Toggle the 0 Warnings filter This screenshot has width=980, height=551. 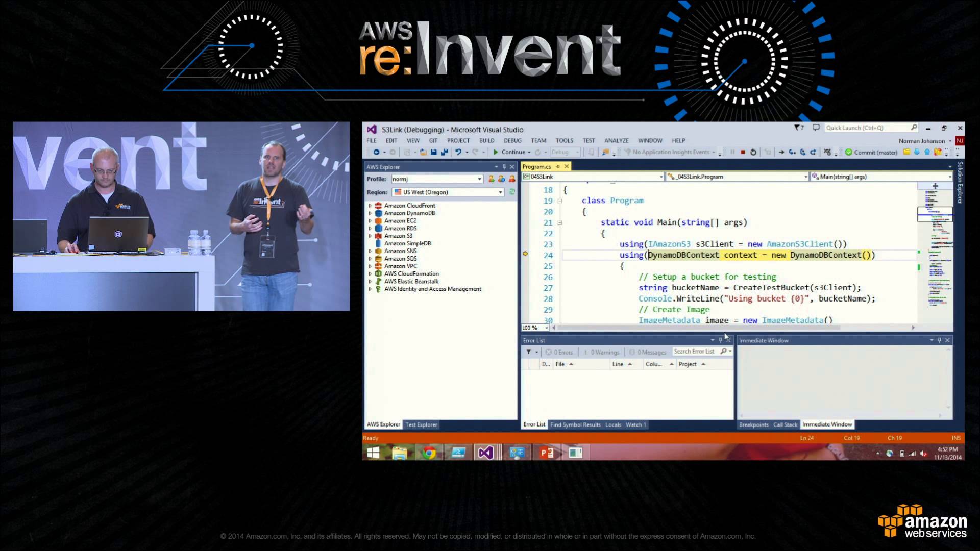[x=601, y=352]
